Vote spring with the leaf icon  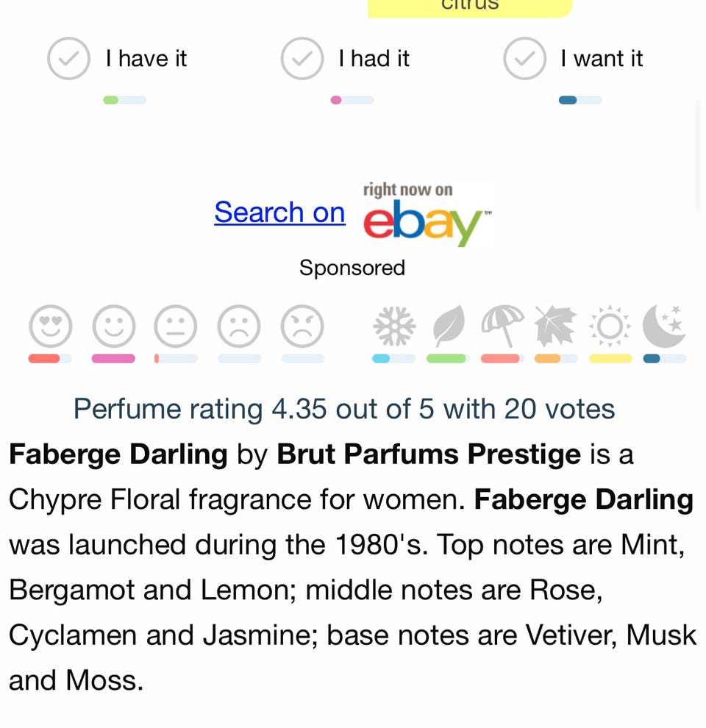click(x=448, y=326)
